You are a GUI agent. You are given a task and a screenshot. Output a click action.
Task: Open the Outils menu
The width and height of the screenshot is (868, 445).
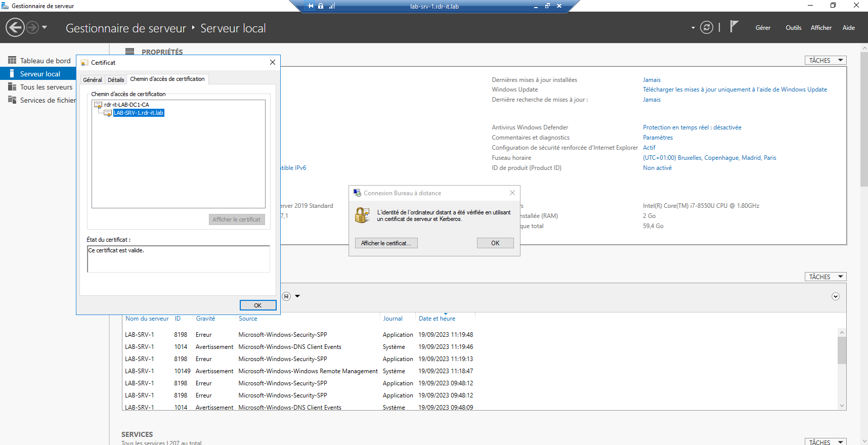tap(793, 28)
